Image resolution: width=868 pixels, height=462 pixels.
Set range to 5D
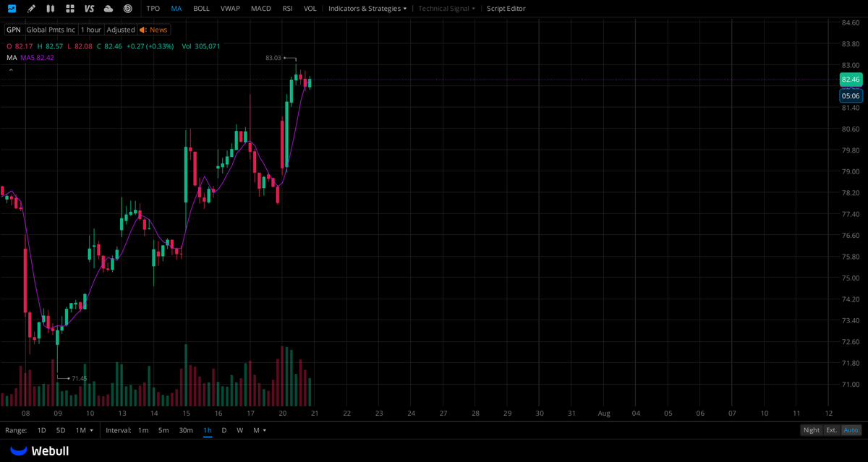coord(61,430)
